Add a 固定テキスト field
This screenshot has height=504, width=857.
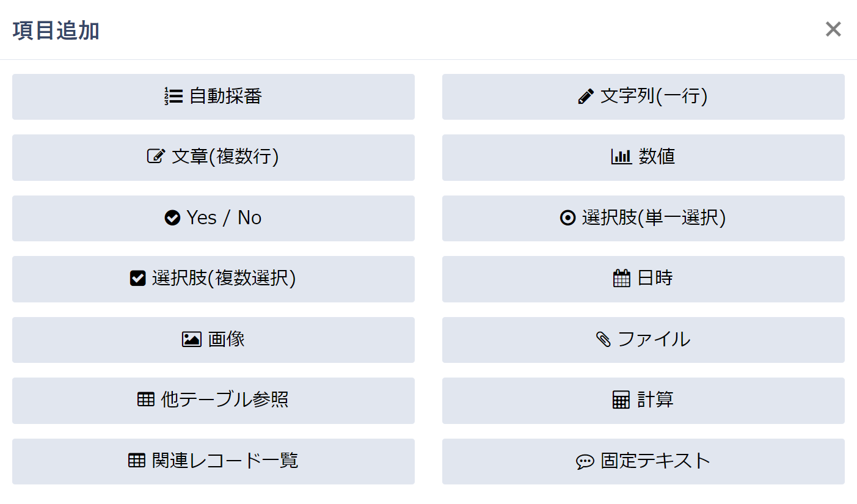coord(642,461)
